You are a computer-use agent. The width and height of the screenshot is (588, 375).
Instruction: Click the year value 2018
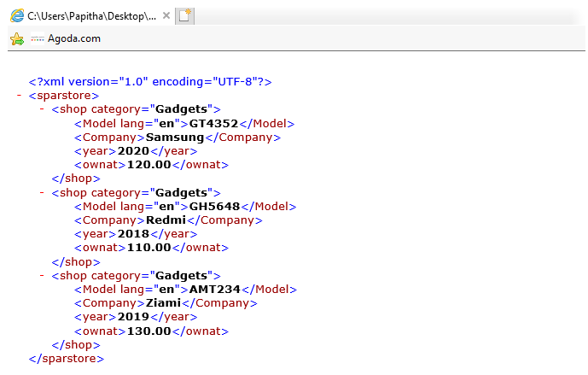pos(132,234)
